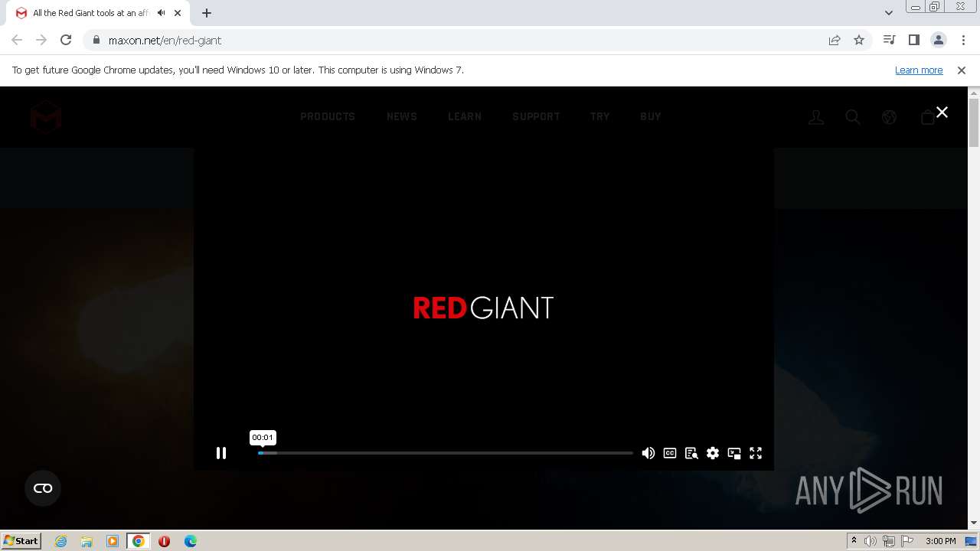Open Chrome three-dot menu
Image resolution: width=980 pixels, height=551 pixels.
(x=963, y=40)
